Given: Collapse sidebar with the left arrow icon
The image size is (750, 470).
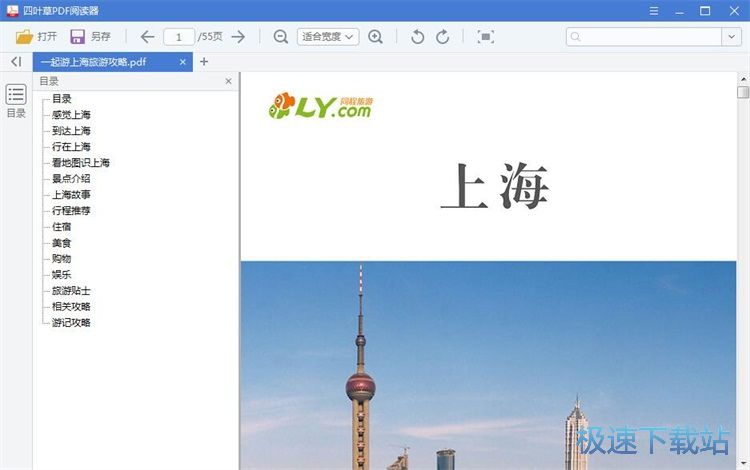Looking at the screenshot, I should pyautogui.click(x=16, y=62).
